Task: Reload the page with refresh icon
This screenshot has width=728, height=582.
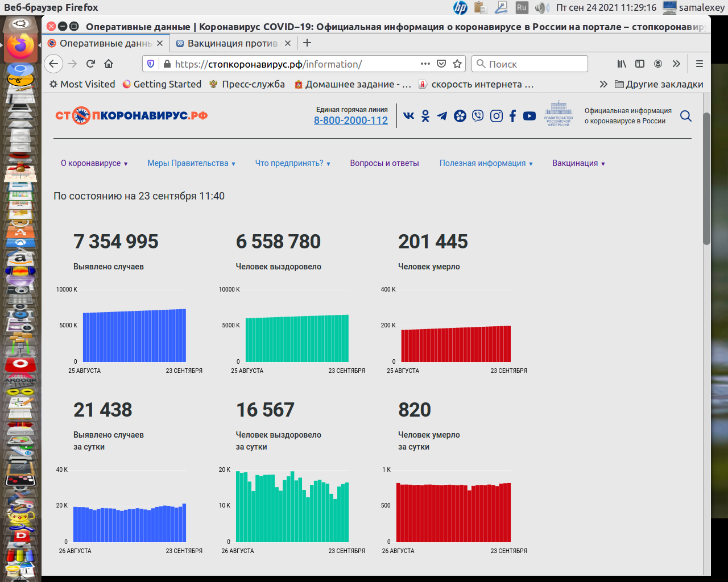Action: 90,64
